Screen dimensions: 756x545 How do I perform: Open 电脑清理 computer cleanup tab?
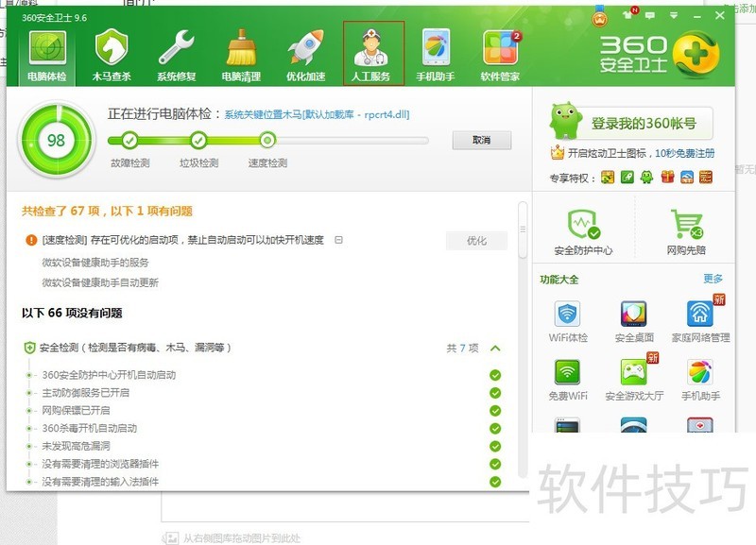tap(241, 56)
